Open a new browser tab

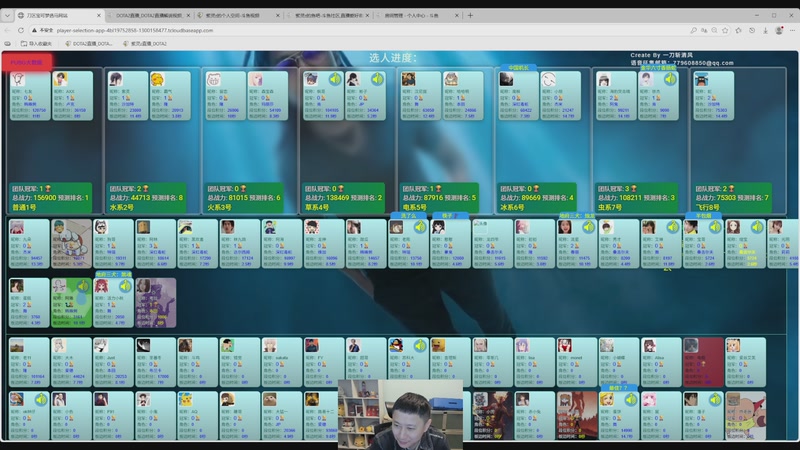(470, 15)
